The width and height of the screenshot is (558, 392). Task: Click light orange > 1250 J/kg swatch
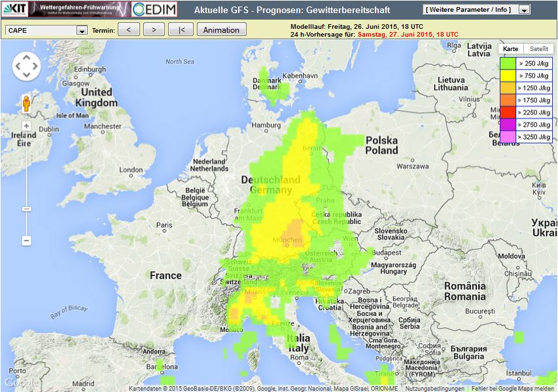pyautogui.click(x=508, y=88)
